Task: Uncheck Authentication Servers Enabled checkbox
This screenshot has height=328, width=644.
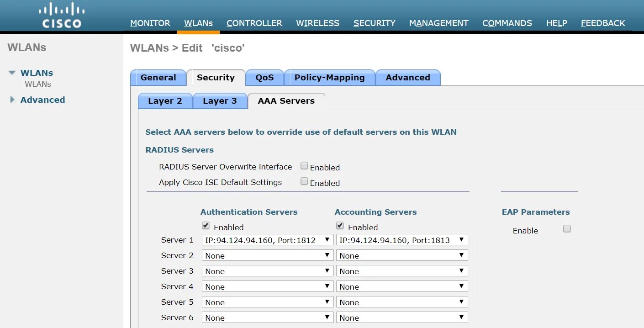Action: click(x=206, y=226)
